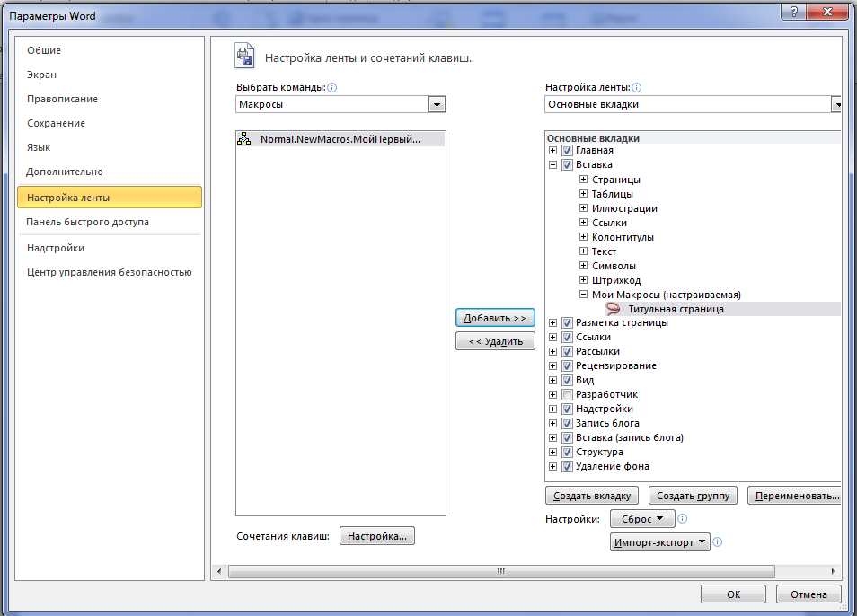Open Центр управления безопасностью category
Viewport: 857px width, 616px height.
point(110,272)
